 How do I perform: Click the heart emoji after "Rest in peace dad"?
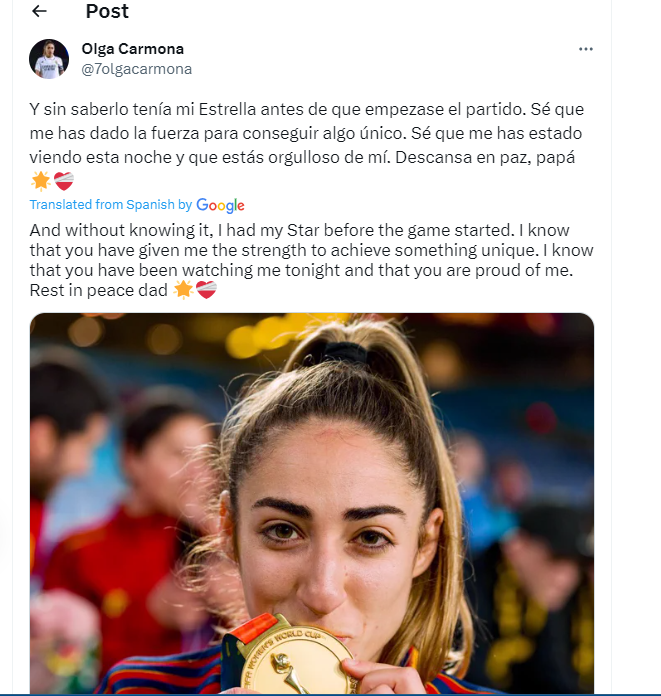pyautogui.click(x=206, y=290)
